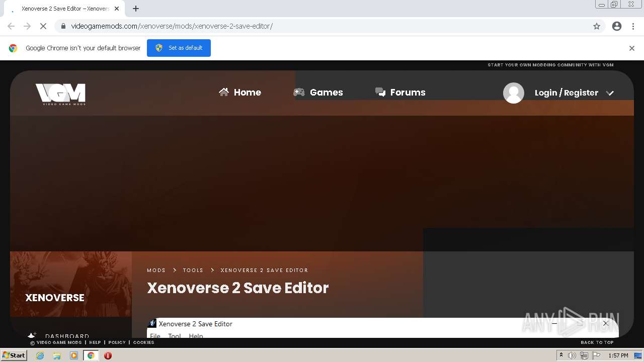
Task: Select the Xenoverse 2 Save Editor tab
Action: [x=64, y=9]
